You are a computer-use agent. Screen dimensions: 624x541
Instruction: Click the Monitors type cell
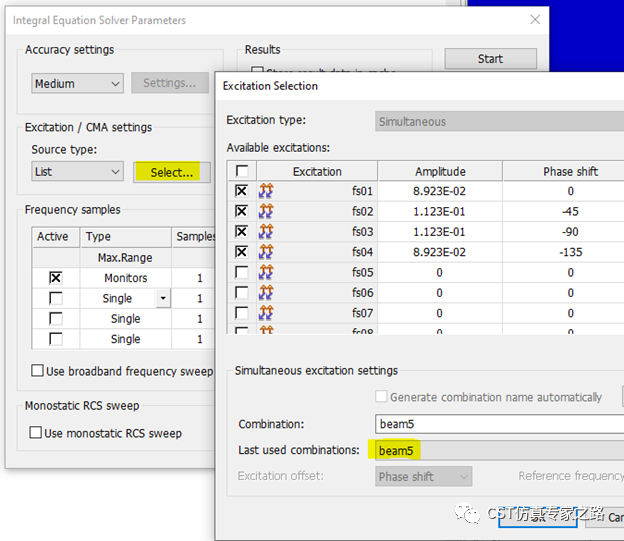pyautogui.click(x=126, y=278)
